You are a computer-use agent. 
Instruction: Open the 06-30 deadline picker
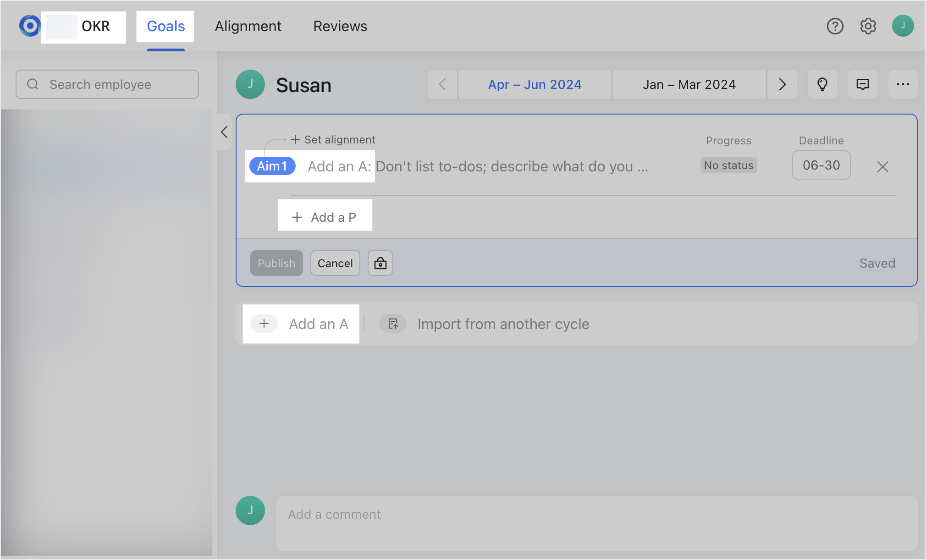821,165
